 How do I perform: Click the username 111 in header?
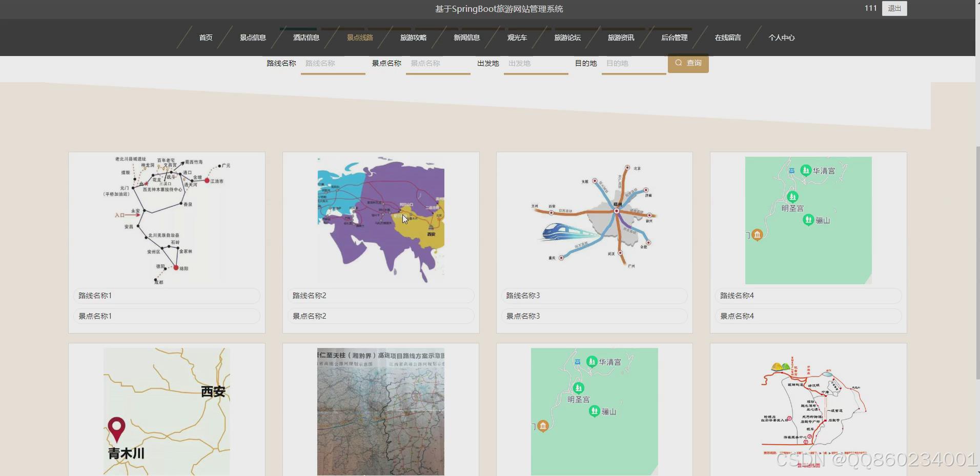(870, 8)
